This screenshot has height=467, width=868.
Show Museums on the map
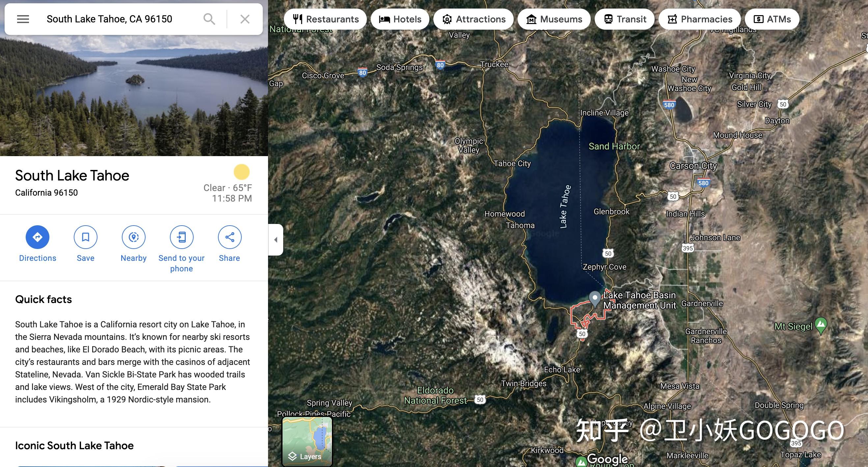click(554, 19)
